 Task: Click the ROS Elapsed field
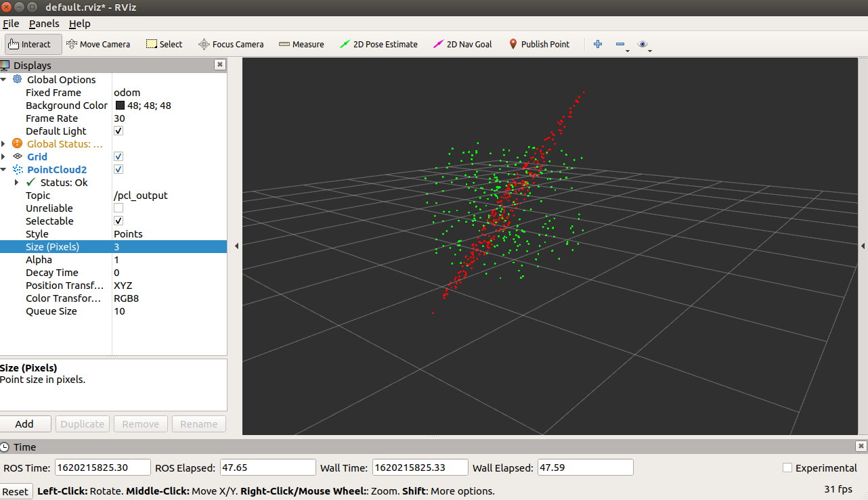coord(268,468)
